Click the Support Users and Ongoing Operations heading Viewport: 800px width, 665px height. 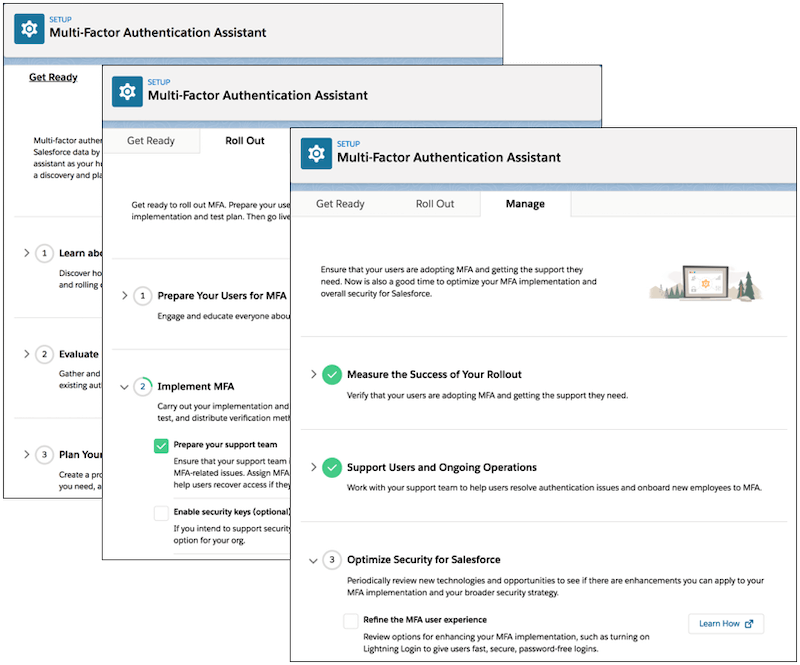(x=442, y=467)
